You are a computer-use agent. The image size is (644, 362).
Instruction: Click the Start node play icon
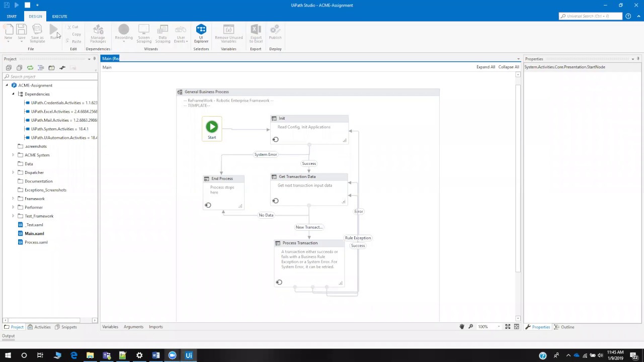coord(212,127)
